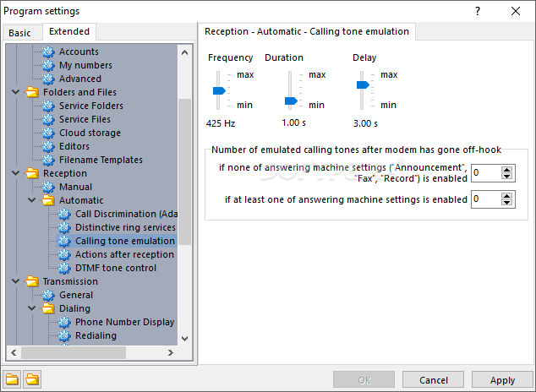Close the Program settings dialog
Screen dimensions: 536x392
click(x=516, y=11)
